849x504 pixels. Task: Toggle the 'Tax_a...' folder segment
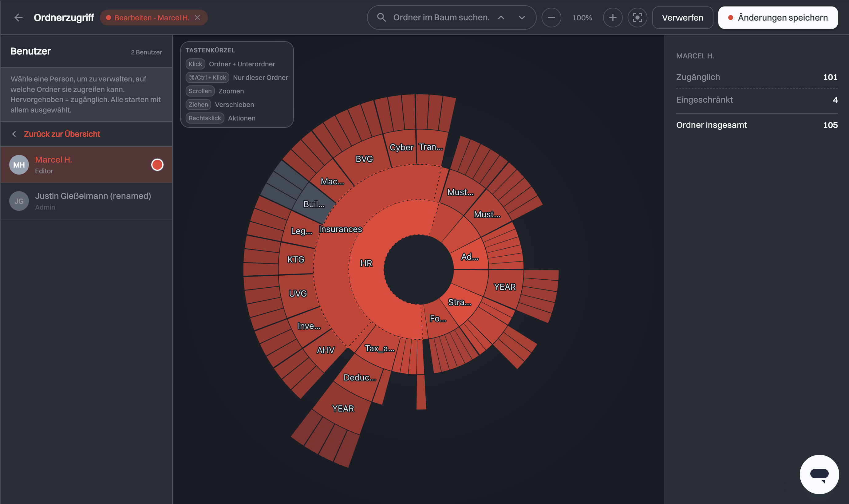point(380,348)
